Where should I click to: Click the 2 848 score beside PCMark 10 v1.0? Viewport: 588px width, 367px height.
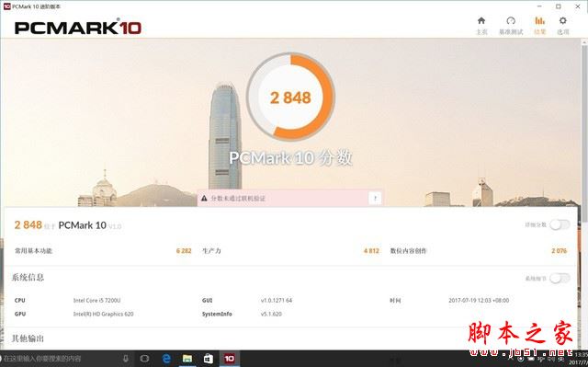28,224
